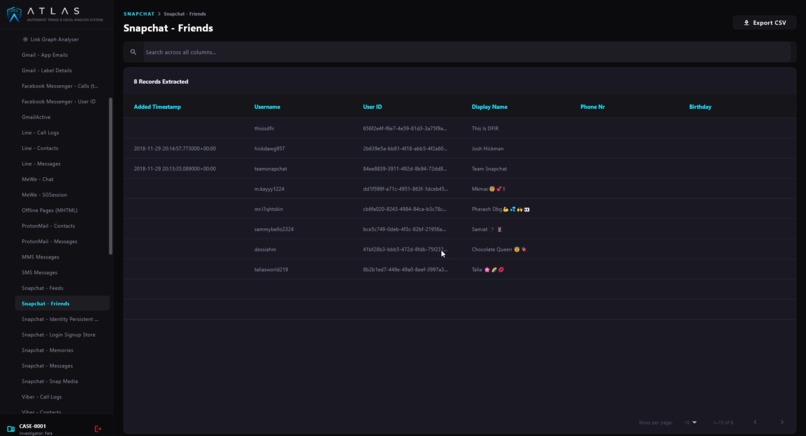Click 8 Records Extracted label
Viewport: 806px width, 436px height.
click(x=161, y=82)
